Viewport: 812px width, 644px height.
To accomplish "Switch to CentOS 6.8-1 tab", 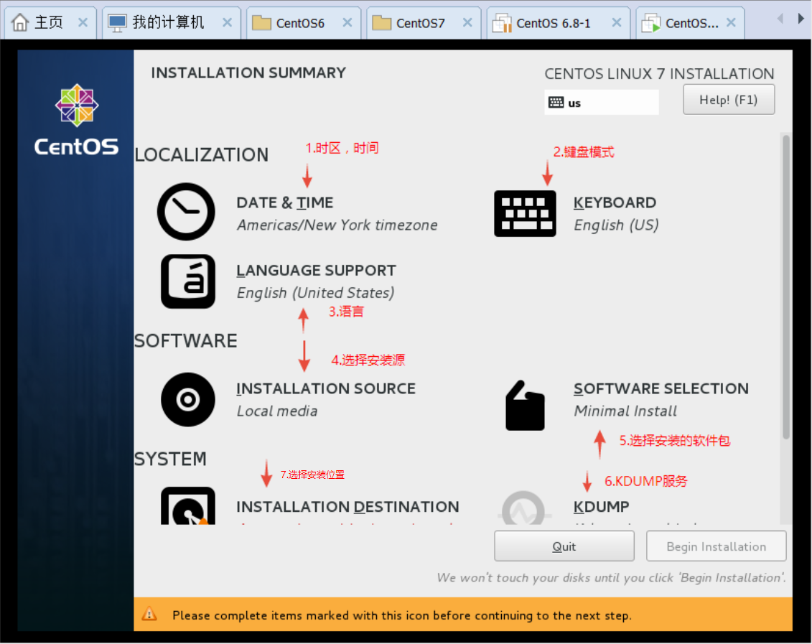I will pyautogui.click(x=559, y=23).
